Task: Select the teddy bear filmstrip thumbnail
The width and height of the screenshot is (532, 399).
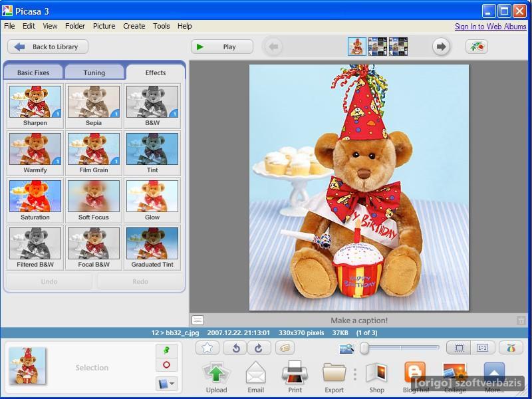Action: (x=357, y=47)
